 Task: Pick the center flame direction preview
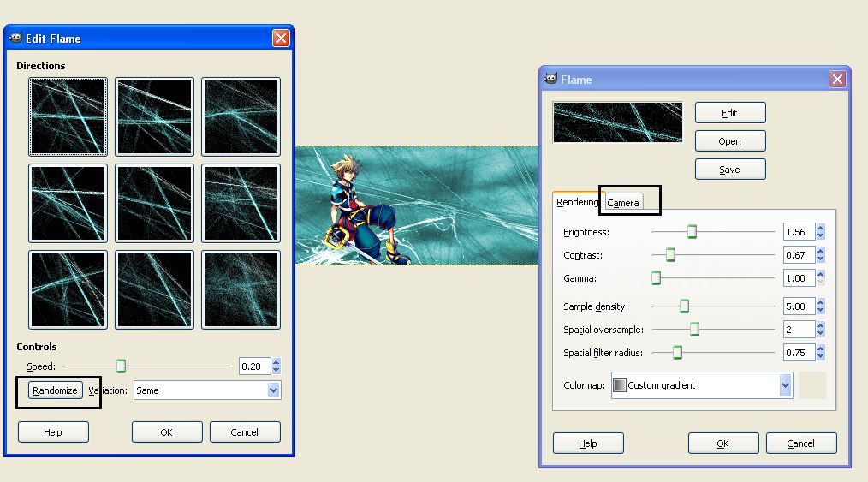click(154, 203)
